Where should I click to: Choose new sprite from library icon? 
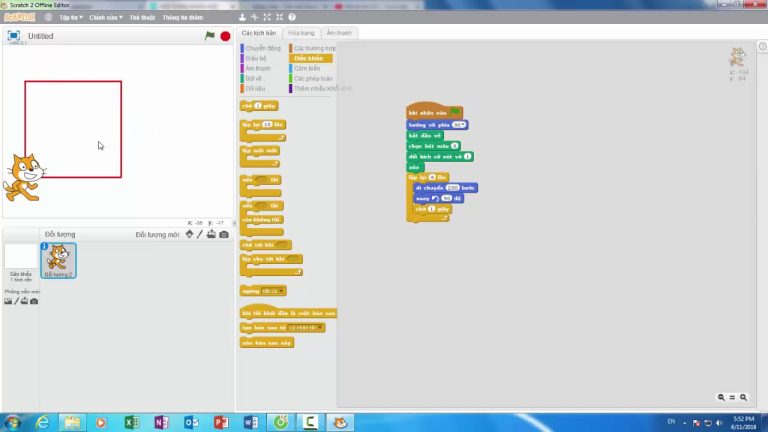190,235
